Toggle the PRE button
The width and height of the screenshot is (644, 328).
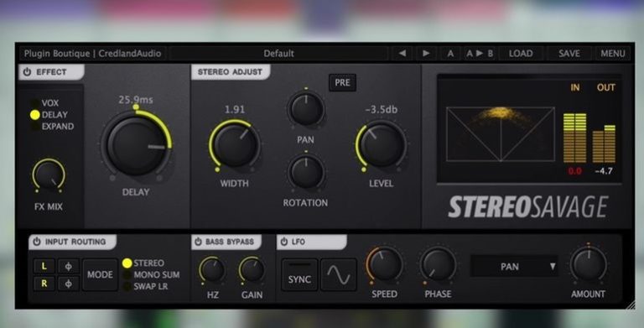(342, 82)
